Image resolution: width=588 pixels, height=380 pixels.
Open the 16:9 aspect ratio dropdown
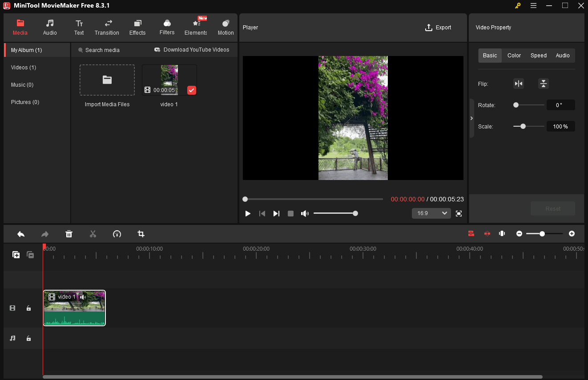[431, 213]
